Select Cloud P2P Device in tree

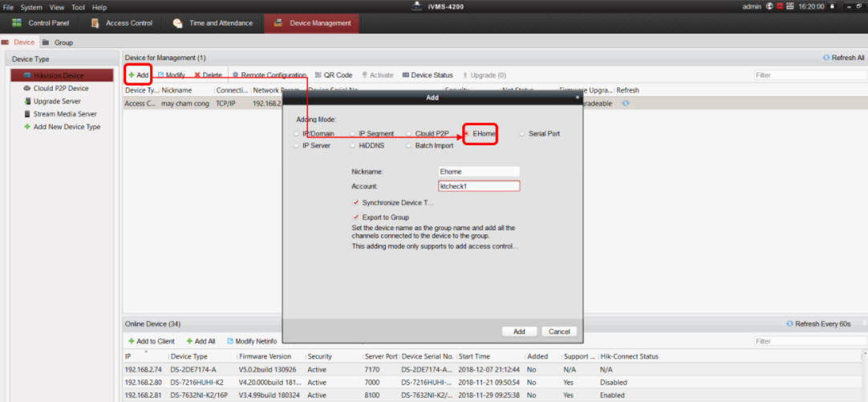coord(60,88)
